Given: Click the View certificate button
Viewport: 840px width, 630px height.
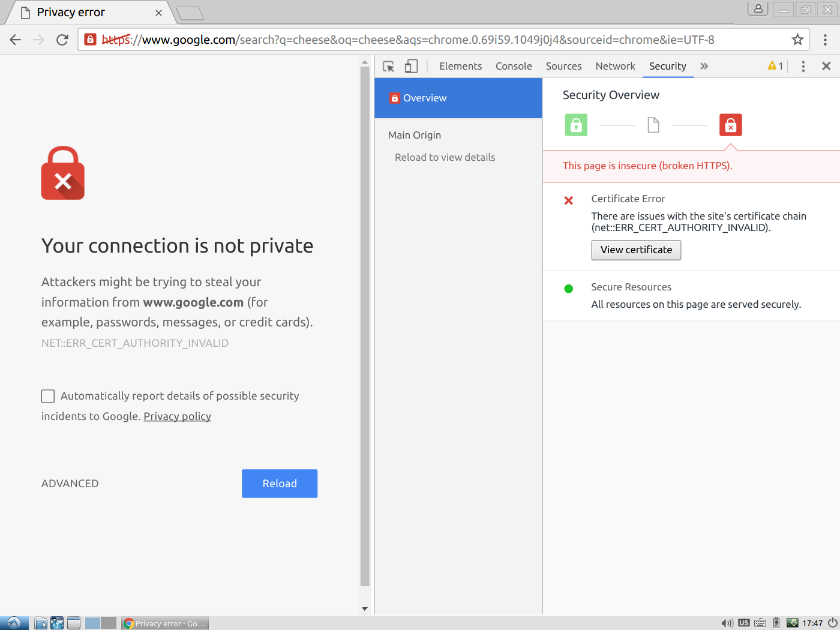Looking at the screenshot, I should click(x=636, y=250).
